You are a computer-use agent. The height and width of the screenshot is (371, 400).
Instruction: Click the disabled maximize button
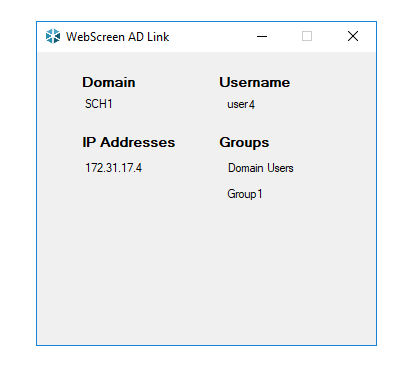[x=307, y=36]
